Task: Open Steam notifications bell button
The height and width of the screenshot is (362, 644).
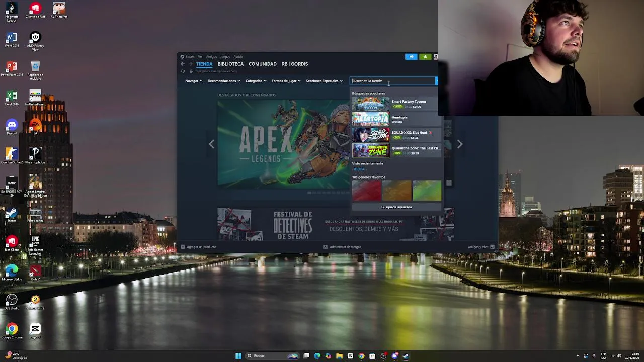Action: tap(425, 57)
